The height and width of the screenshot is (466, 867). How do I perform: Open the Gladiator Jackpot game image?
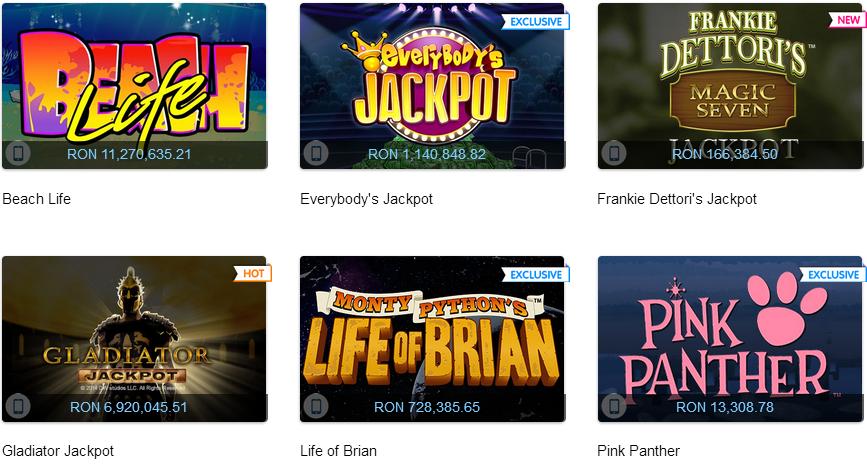pyautogui.click(x=134, y=339)
